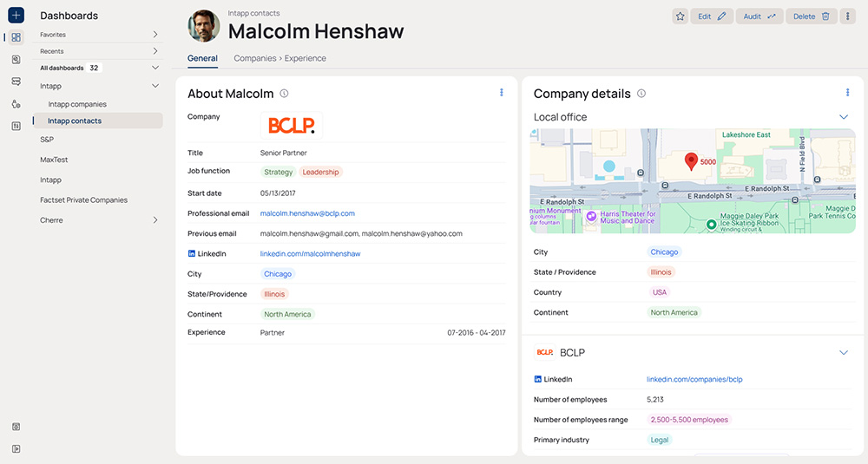
Task: Click info icon beside About Malcolm
Action: 284,94
